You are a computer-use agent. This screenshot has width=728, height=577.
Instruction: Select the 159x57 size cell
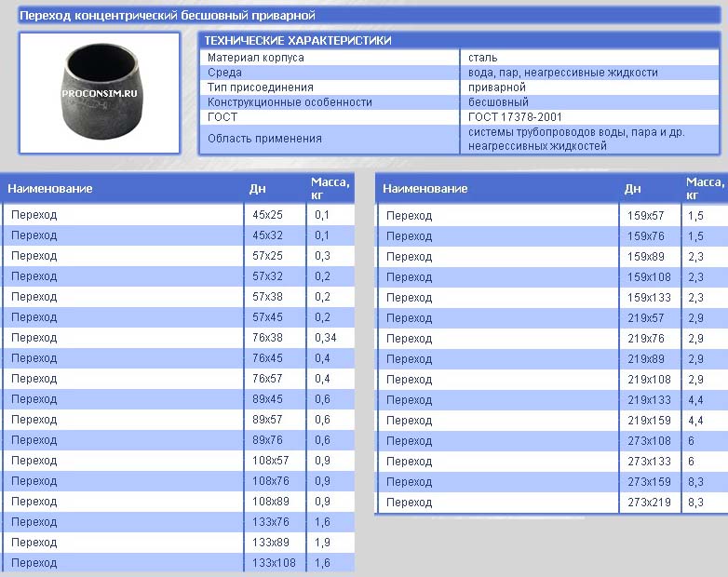pos(646,216)
